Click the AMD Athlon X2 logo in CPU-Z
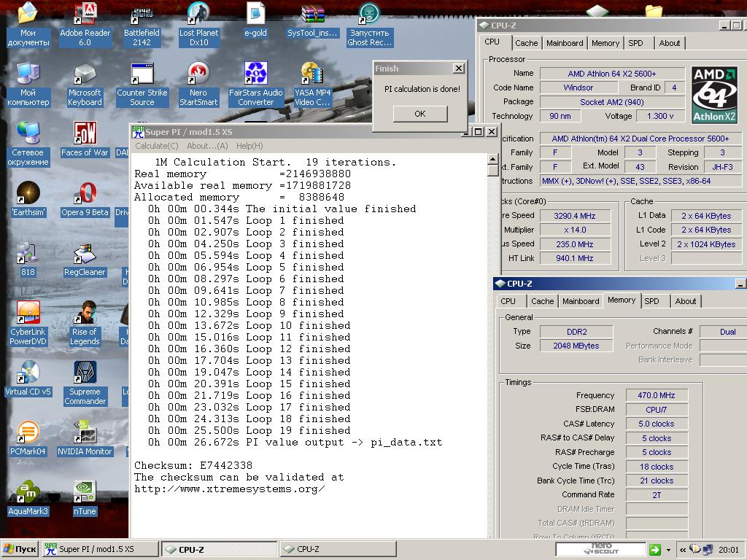Screen dimensions: 747x560 click(x=714, y=95)
